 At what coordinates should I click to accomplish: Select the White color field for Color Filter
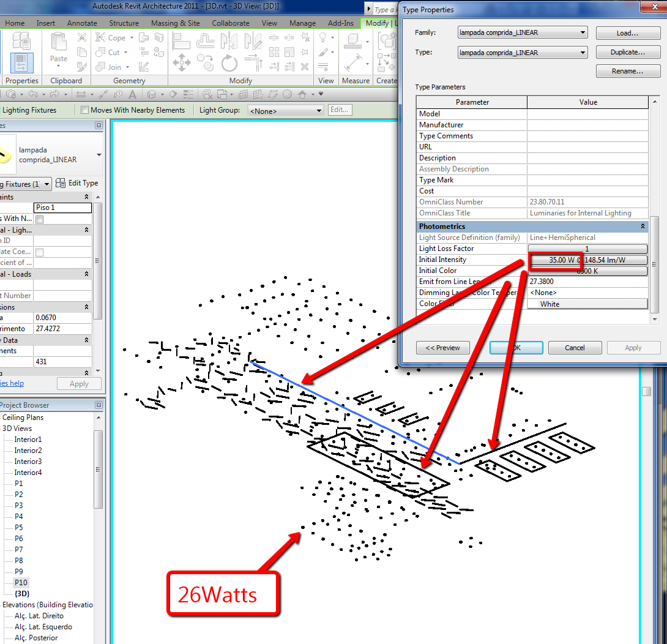pyautogui.click(x=586, y=304)
